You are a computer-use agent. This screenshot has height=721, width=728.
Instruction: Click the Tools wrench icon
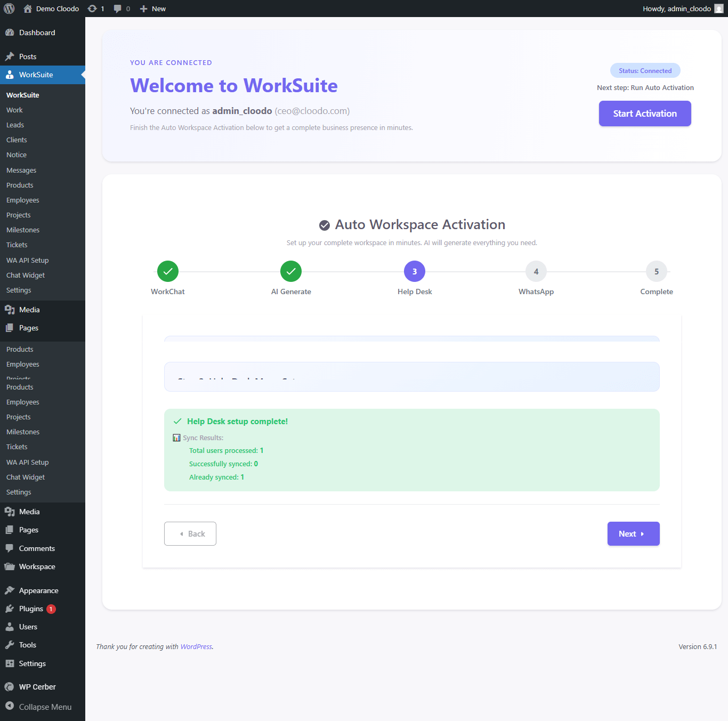[11, 644]
